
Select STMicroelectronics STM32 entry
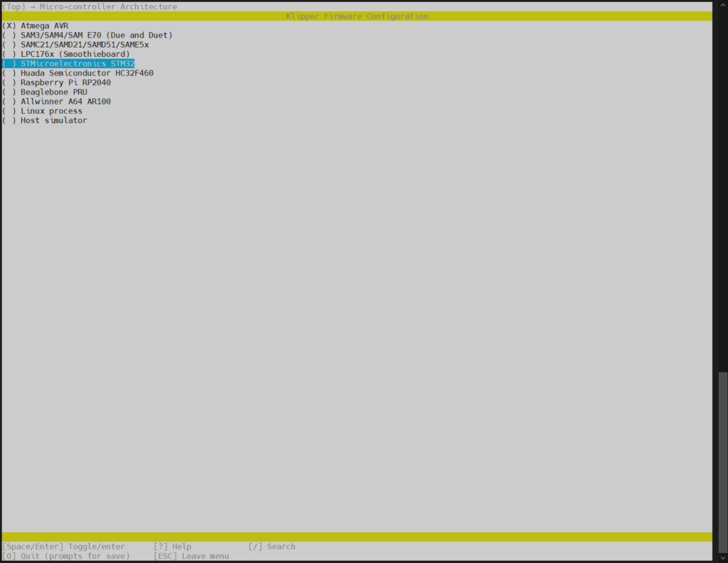[x=68, y=63]
